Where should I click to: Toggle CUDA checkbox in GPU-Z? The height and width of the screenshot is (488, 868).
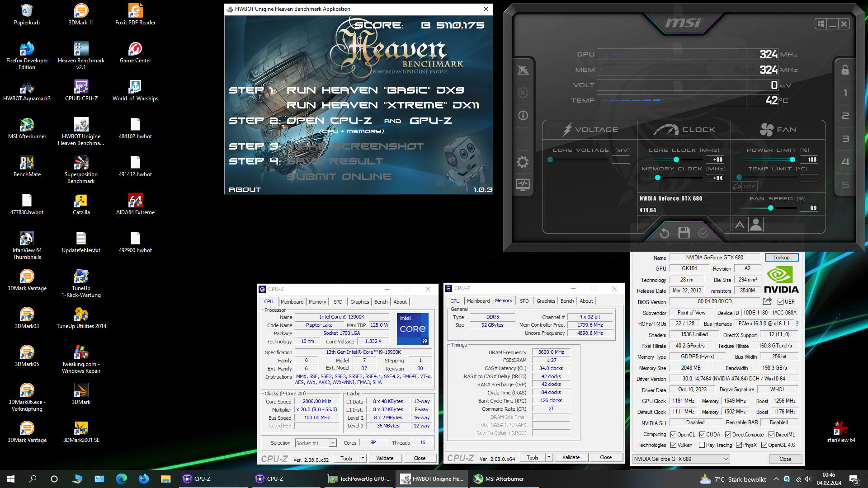pyautogui.click(x=702, y=434)
